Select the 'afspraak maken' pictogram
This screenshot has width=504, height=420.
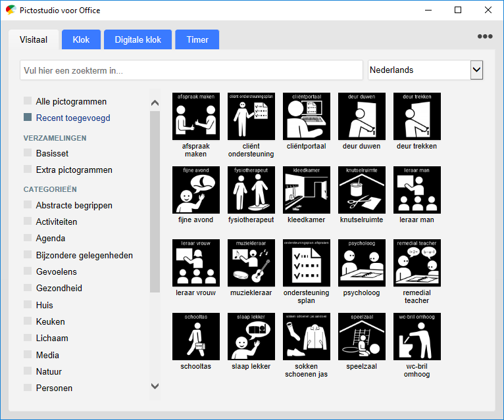point(196,116)
